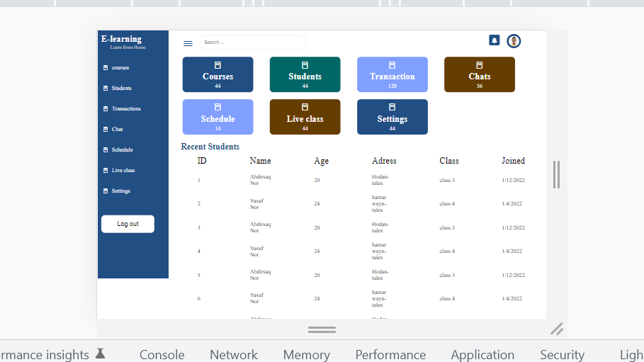Image resolution: width=644 pixels, height=362 pixels.
Task: Select Schedule in the sidebar
Action: pos(123,149)
